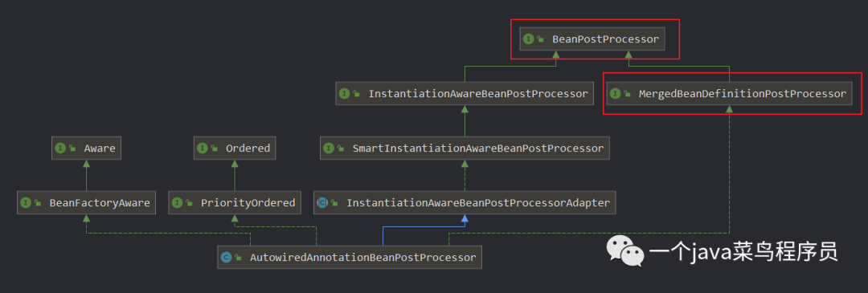
Task: Select the BeanFactoryAware node
Action: [86, 202]
